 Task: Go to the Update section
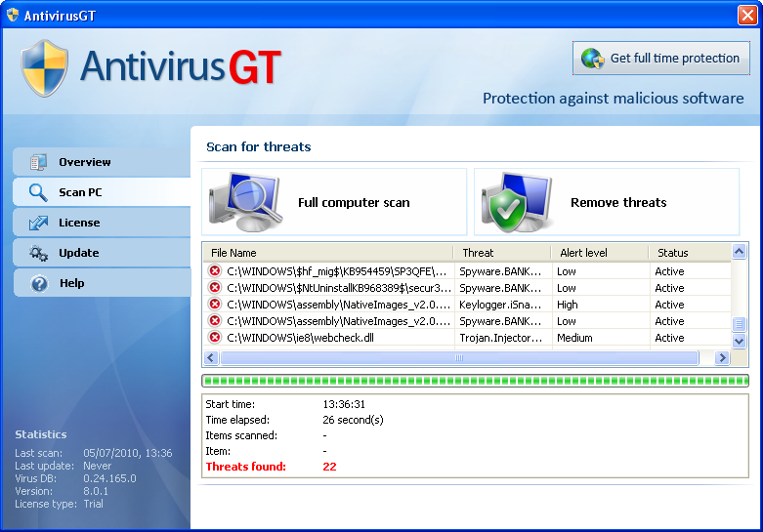103,253
